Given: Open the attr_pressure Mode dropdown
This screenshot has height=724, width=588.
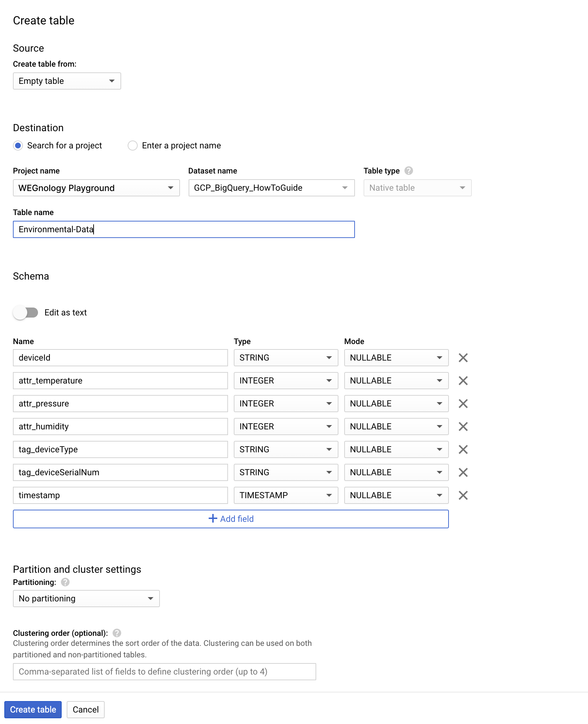Looking at the screenshot, I should pyautogui.click(x=396, y=404).
